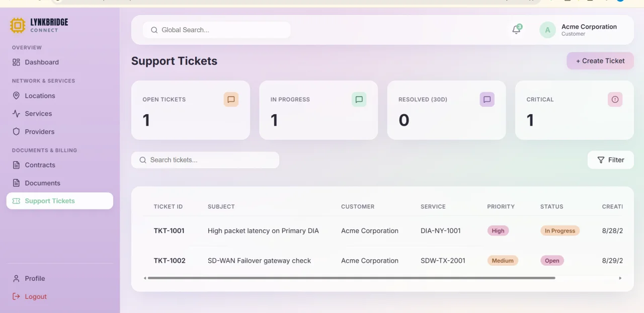Navigate to Providers
Image resolution: width=644 pixels, height=313 pixels.
point(60,132)
